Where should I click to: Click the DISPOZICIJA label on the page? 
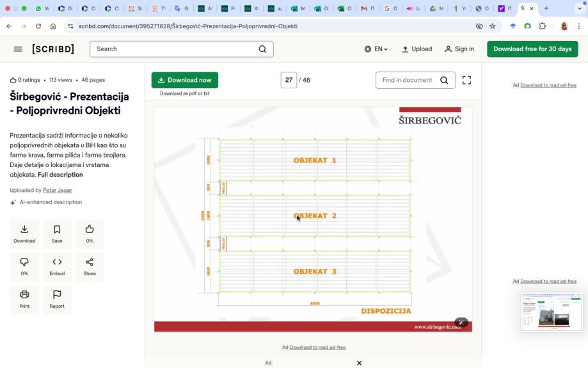coord(386,311)
